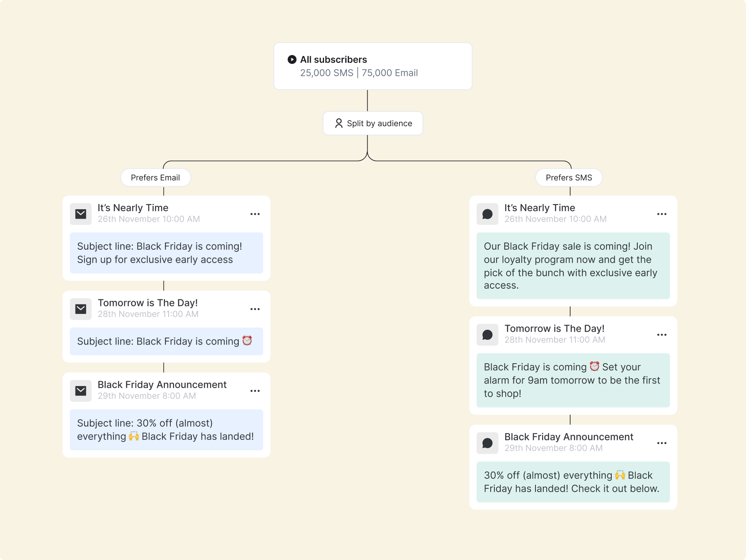
Task: Open more options for email 'Black Friday Announcement'
Action: coord(255,391)
